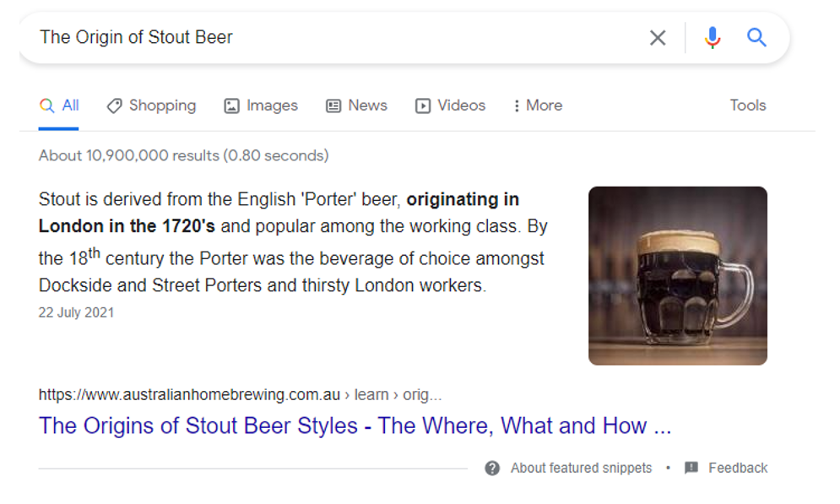Click the Feedback link text

click(738, 468)
